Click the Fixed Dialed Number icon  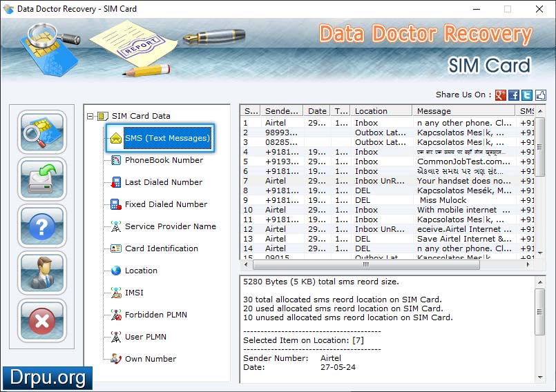[115, 204]
